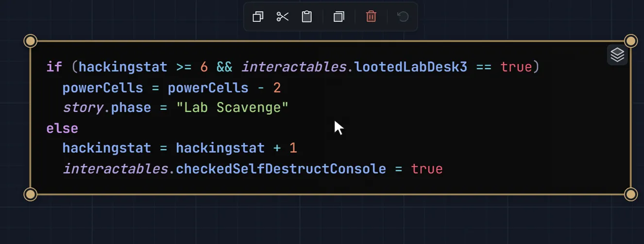Click "hackingstat" in the if condition

pyautogui.click(x=123, y=67)
